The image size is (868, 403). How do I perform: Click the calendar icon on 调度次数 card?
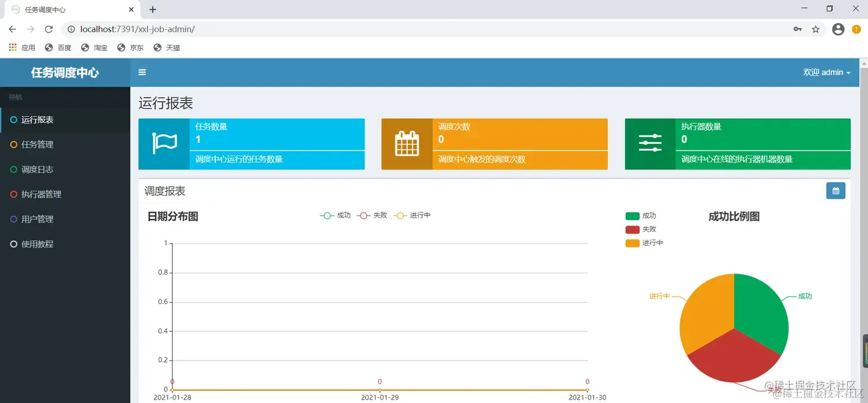click(x=407, y=144)
